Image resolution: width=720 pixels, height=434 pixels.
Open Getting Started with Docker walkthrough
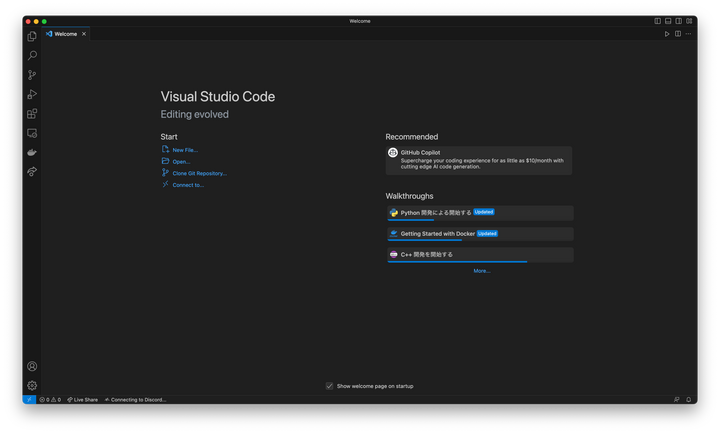pos(480,234)
